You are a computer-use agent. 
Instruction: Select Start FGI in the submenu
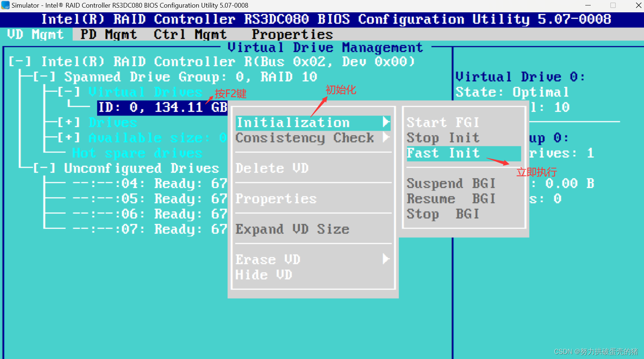point(443,123)
